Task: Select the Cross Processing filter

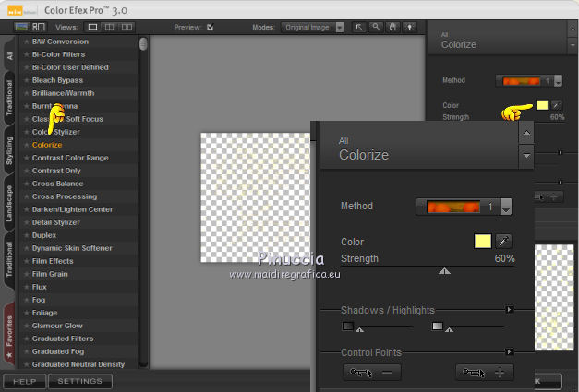Action: coord(65,196)
